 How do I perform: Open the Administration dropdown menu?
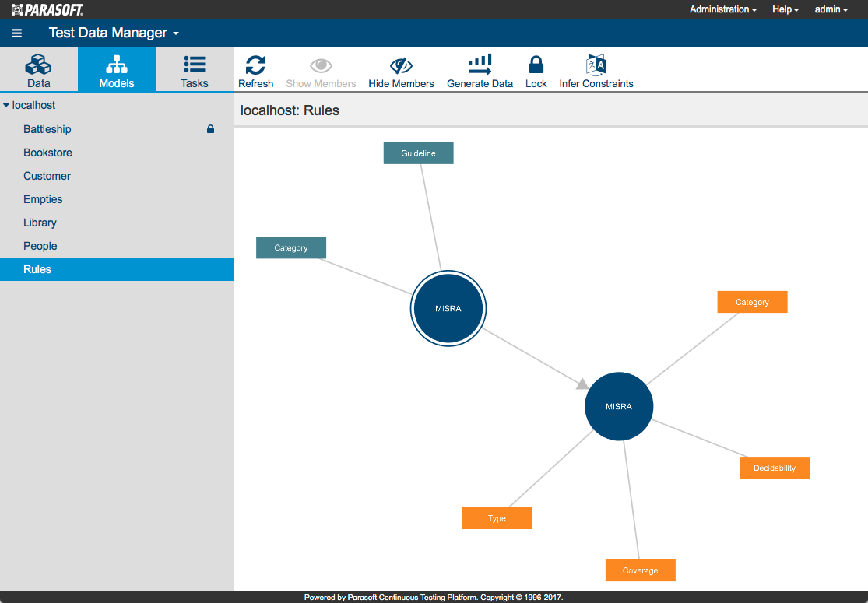(723, 9)
